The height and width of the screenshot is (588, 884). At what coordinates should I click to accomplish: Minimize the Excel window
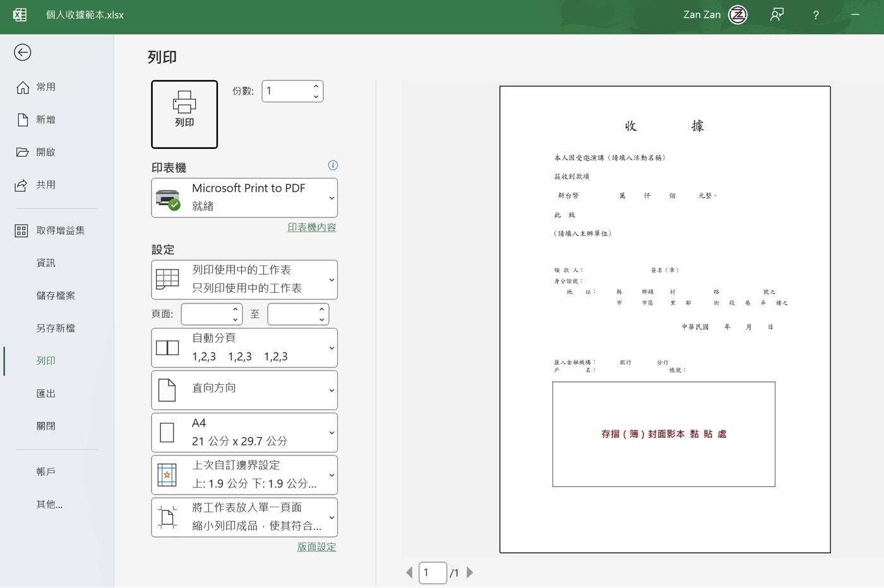856,15
